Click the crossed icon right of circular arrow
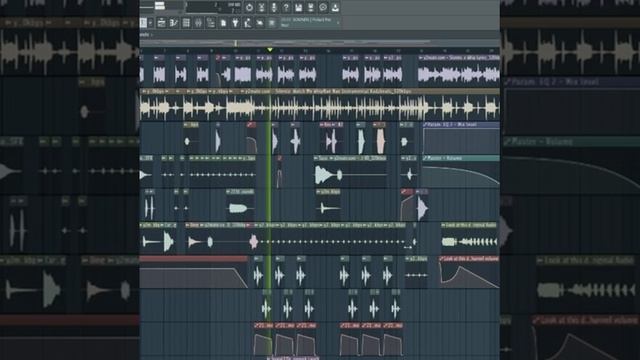The width and height of the screenshot is (640, 360). pyautogui.click(x=261, y=7)
